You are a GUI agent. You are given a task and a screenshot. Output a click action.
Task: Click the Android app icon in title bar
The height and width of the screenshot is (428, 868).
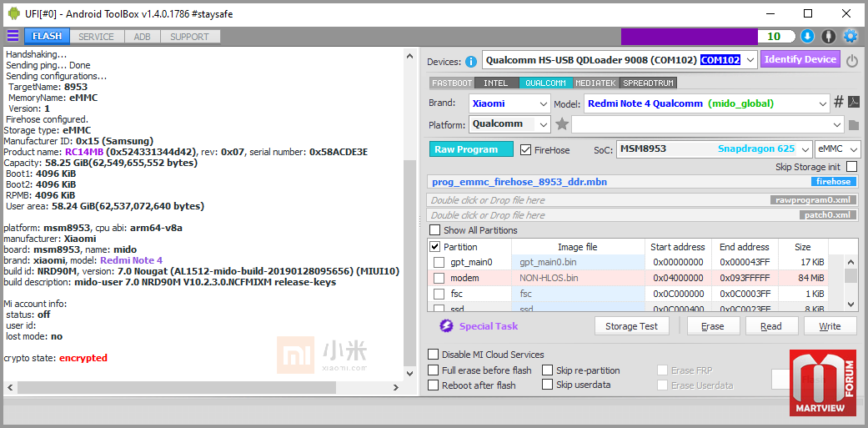(x=13, y=14)
